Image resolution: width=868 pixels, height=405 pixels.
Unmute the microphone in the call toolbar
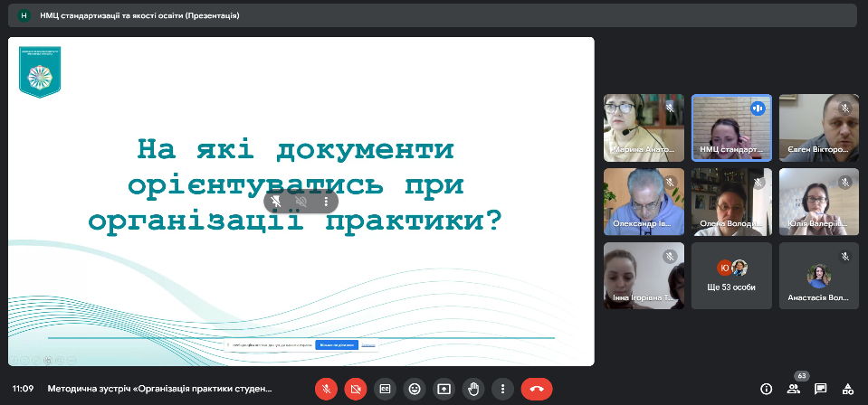click(x=326, y=389)
